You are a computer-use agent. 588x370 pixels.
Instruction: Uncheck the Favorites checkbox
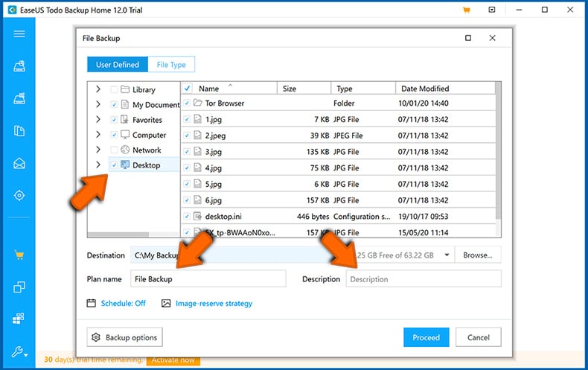coord(114,120)
